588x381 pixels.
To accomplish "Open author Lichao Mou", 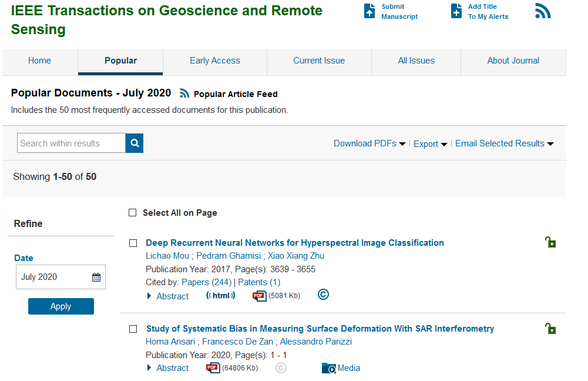I will [167, 256].
